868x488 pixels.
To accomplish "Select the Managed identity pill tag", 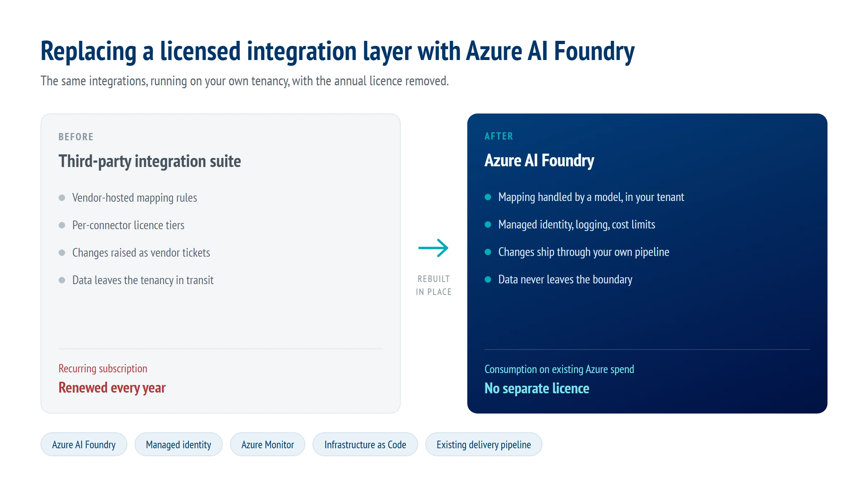I will coord(178,444).
